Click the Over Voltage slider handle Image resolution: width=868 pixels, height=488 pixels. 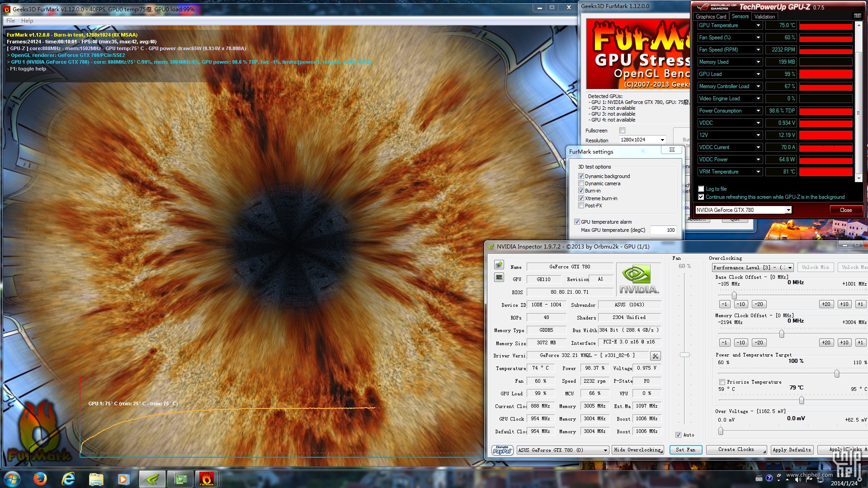(721, 431)
